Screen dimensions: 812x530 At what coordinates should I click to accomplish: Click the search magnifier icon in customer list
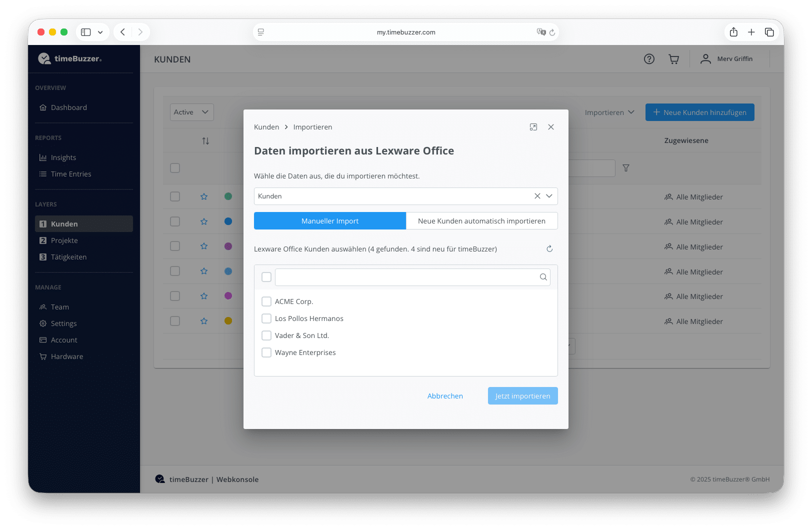543,277
